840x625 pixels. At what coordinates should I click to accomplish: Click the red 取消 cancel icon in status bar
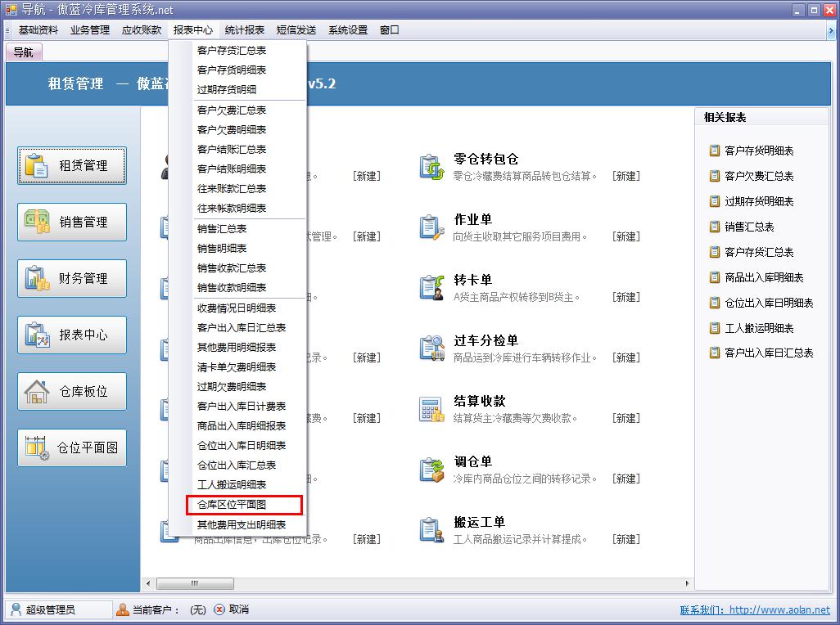219,609
